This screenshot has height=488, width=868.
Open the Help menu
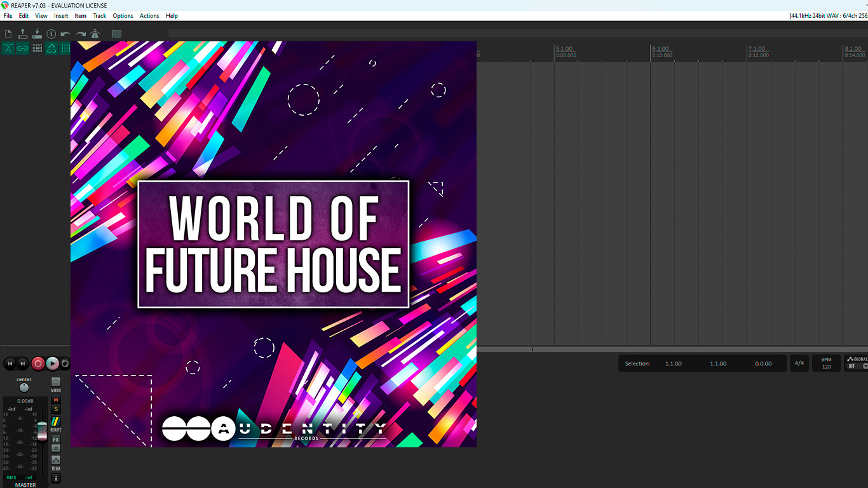[172, 16]
